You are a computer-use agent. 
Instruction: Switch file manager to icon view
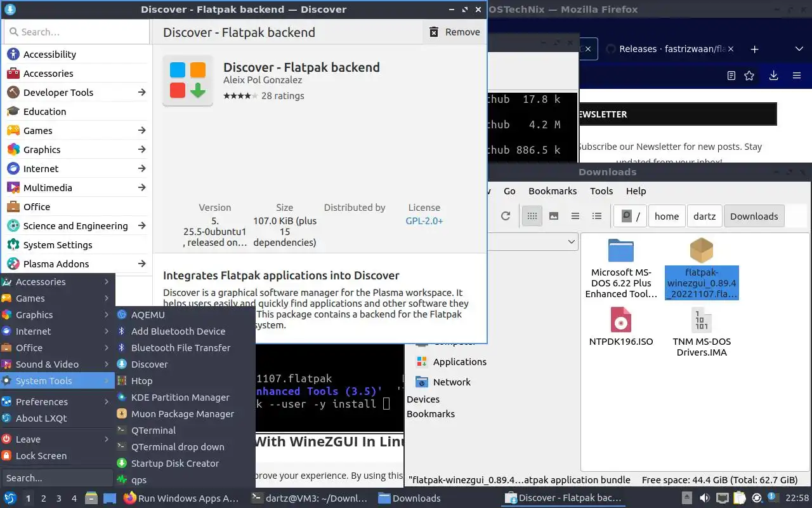532,216
